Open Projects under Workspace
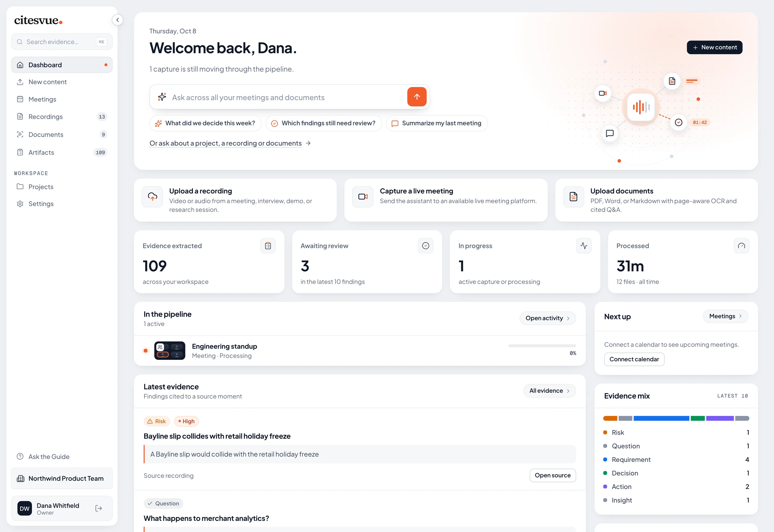 [62, 187]
